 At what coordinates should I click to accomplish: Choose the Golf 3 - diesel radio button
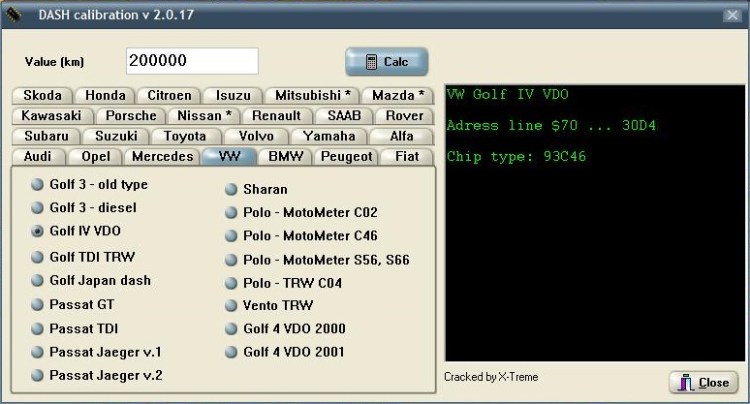click(x=38, y=208)
